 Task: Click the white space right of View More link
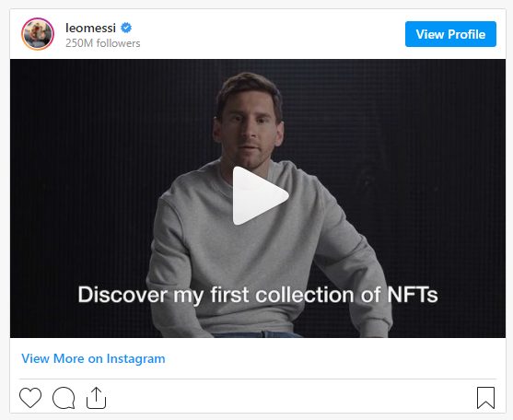point(333,358)
